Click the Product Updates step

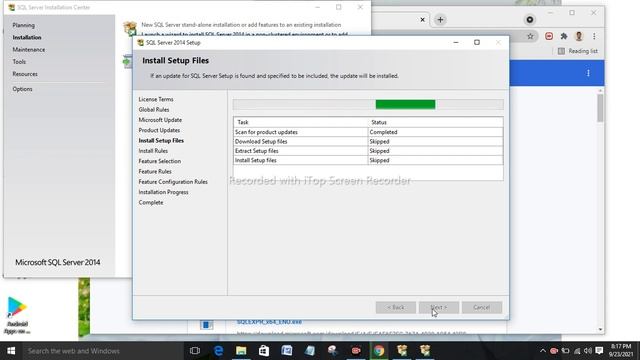coord(159,130)
